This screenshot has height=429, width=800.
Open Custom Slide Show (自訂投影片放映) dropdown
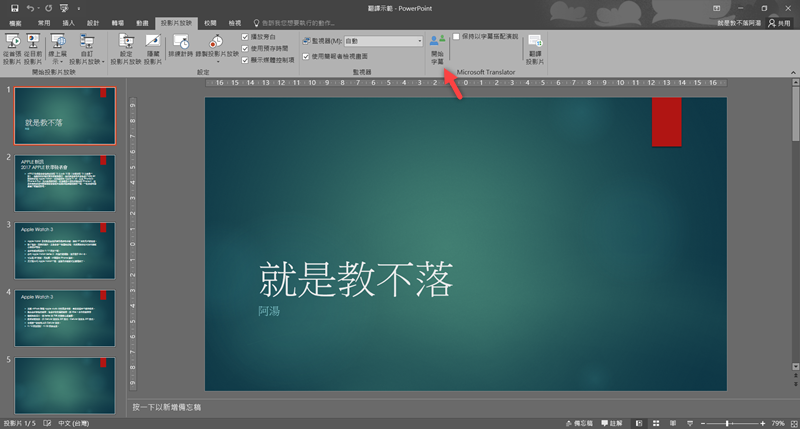(x=87, y=49)
